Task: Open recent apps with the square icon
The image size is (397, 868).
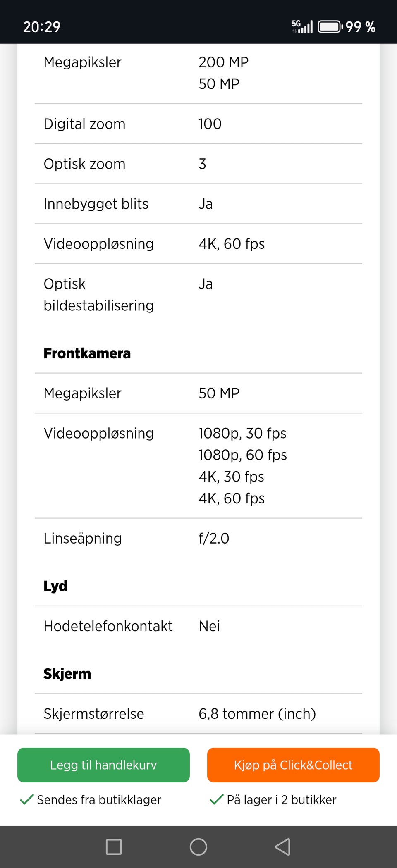Action: [x=114, y=847]
